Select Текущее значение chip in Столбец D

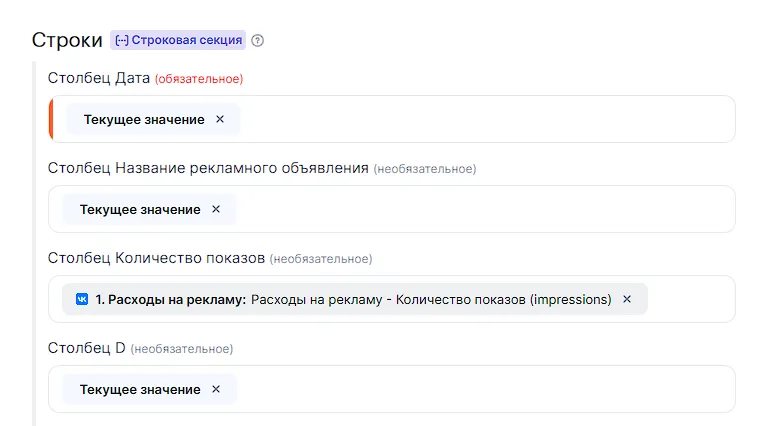[139, 389]
